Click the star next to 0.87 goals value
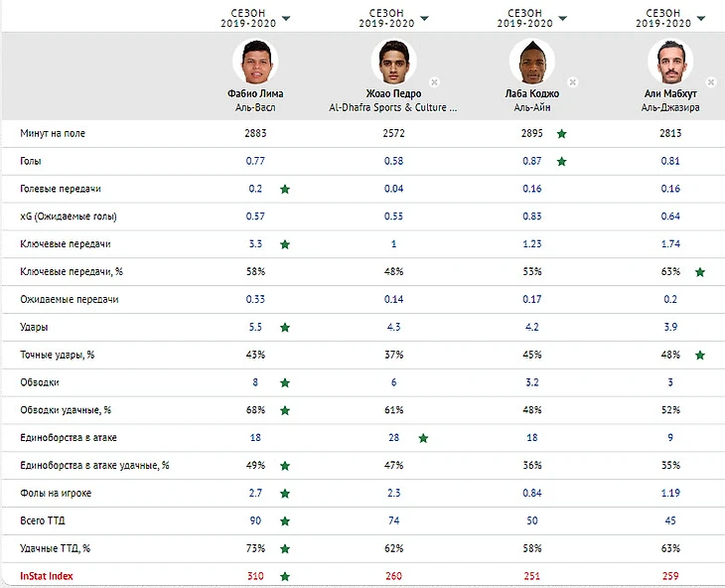This screenshot has width=725, height=588. [561, 161]
